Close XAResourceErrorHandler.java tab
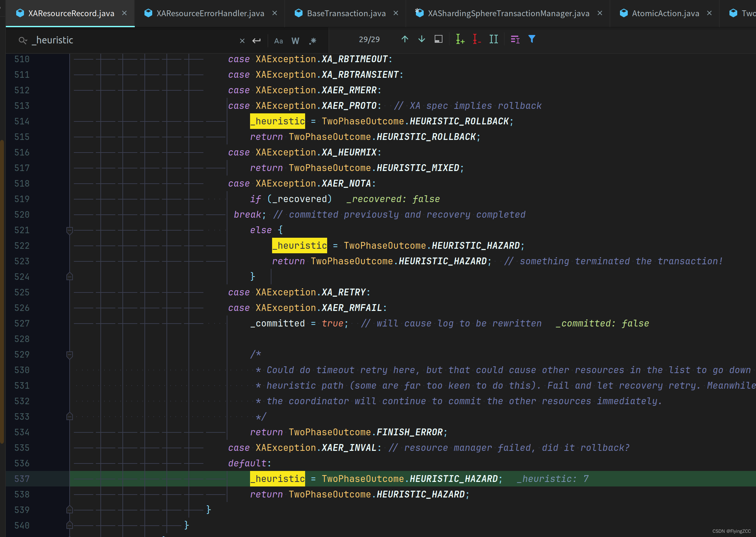This screenshot has width=756, height=537. point(274,13)
